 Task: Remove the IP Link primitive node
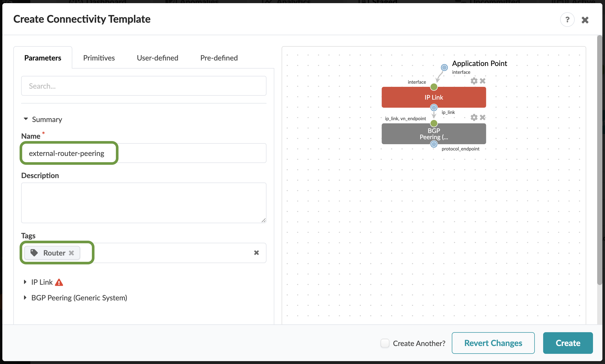(x=483, y=81)
